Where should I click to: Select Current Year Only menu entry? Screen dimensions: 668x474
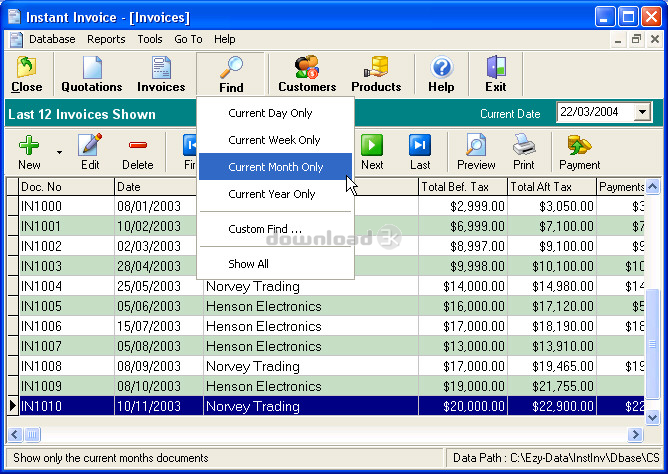coord(275,194)
